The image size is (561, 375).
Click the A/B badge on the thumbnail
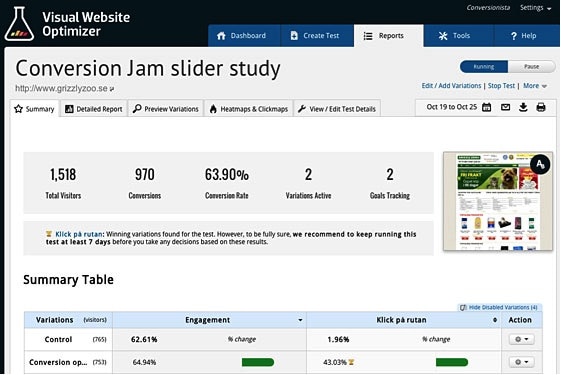click(x=540, y=164)
